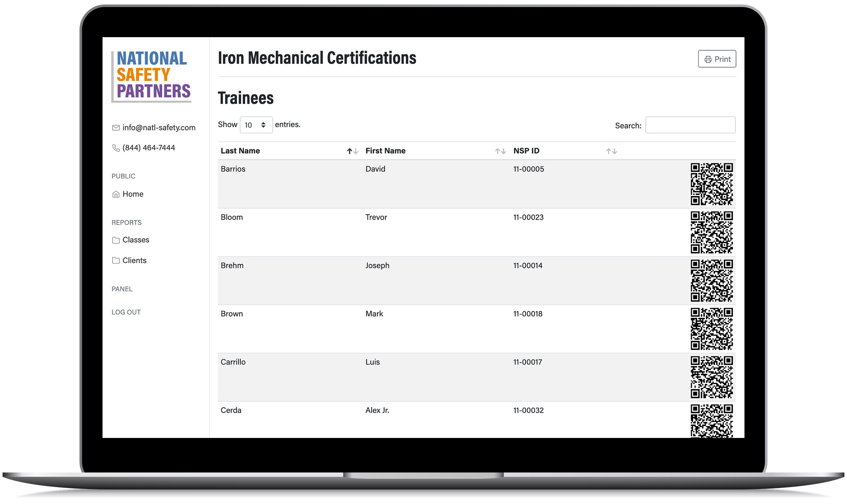The height and width of the screenshot is (504, 847).
Task: Click LOG OUT in sidebar
Action: pos(126,312)
